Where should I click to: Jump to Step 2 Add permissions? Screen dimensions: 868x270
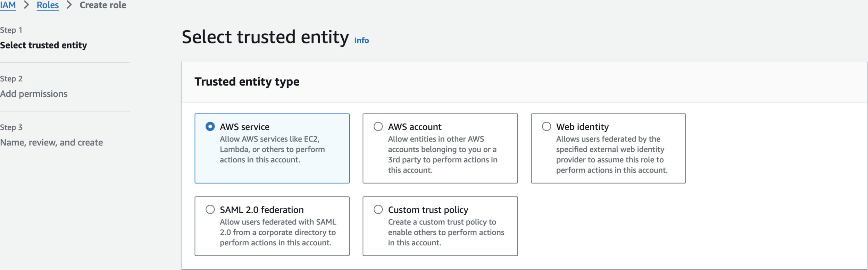[x=34, y=94]
